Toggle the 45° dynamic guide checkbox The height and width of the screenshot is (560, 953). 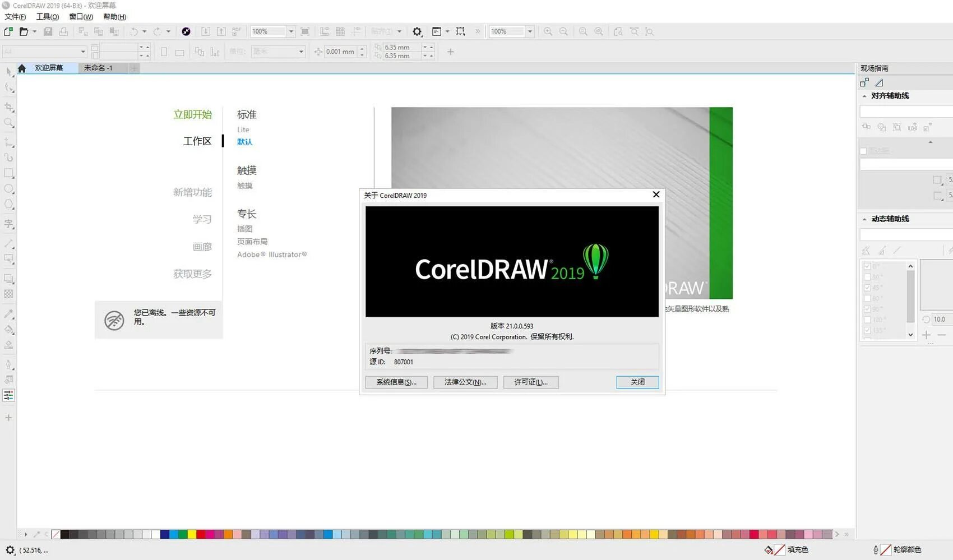867,288
